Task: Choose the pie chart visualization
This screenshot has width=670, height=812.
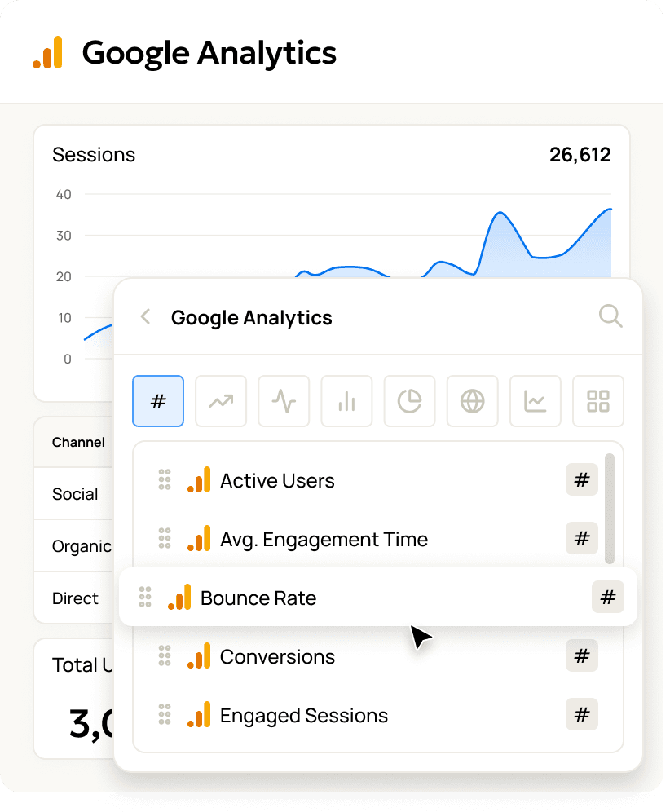Action: coord(409,401)
